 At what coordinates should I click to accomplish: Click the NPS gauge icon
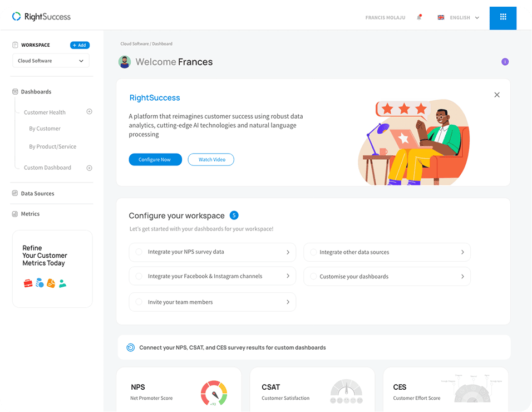(214, 393)
